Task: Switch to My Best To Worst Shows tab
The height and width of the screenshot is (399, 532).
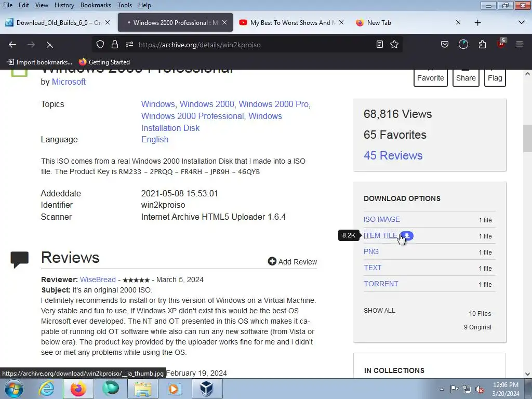Action: coord(291,23)
